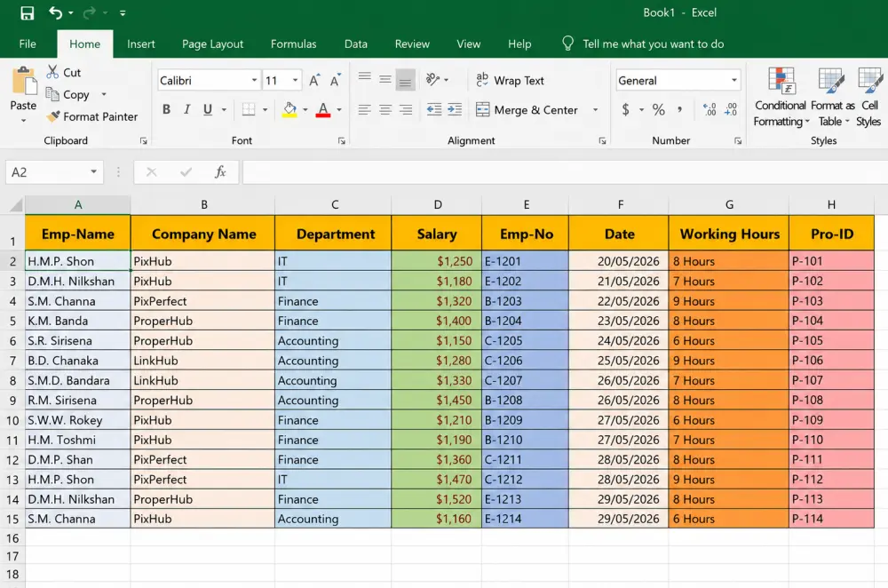The height and width of the screenshot is (588, 888).
Task: Click the Comma Style icon
Action: pos(679,109)
